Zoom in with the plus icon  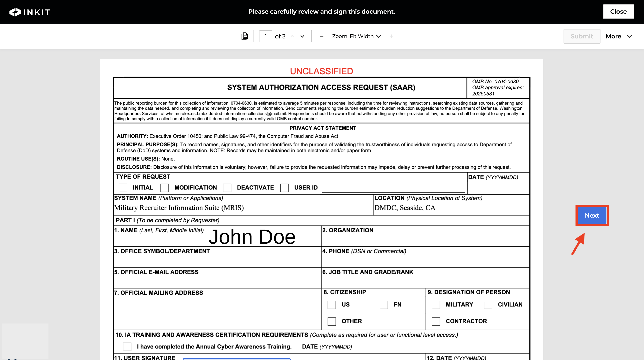point(391,36)
